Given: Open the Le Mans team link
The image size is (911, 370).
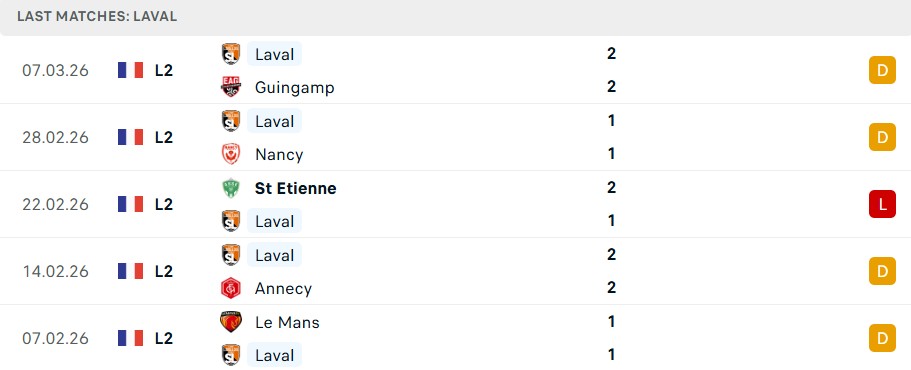Looking at the screenshot, I should tap(287, 322).
